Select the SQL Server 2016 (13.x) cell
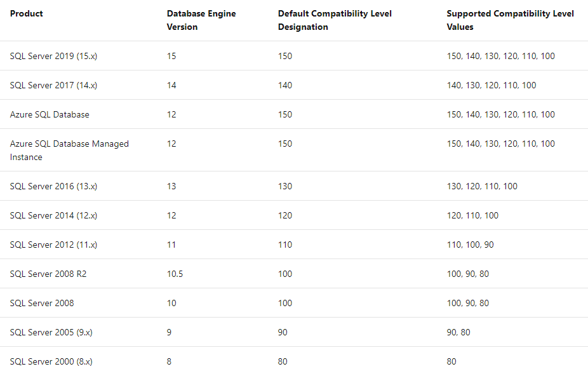Image resolution: width=588 pixels, height=376 pixels. pyautogui.click(x=53, y=186)
